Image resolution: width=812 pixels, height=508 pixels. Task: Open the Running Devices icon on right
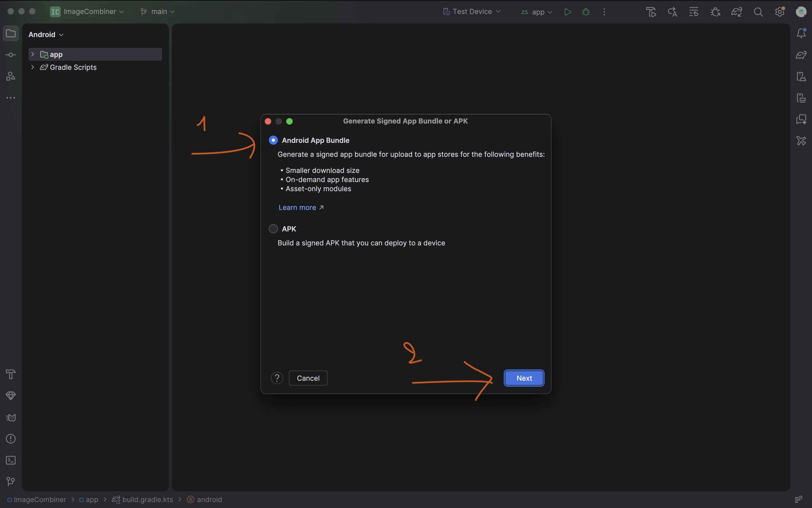[x=801, y=98]
